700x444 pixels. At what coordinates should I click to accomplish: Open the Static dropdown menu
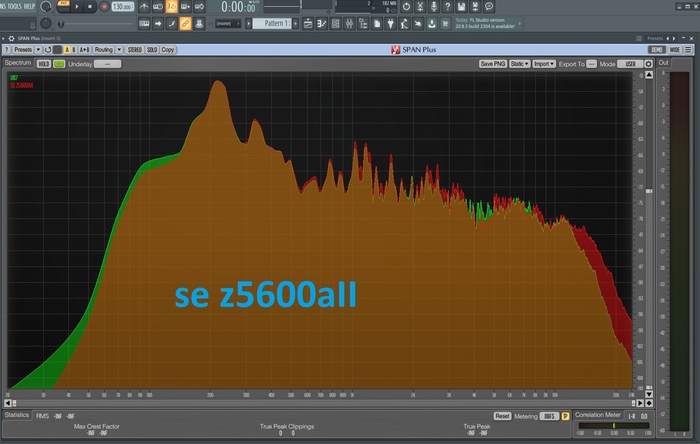click(x=518, y=63)
